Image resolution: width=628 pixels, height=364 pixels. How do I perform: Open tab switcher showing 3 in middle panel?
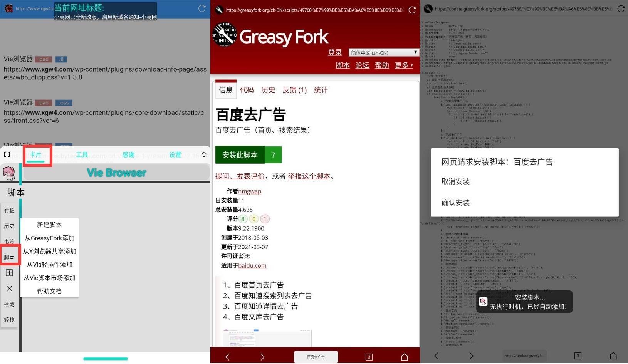[369, 357]
